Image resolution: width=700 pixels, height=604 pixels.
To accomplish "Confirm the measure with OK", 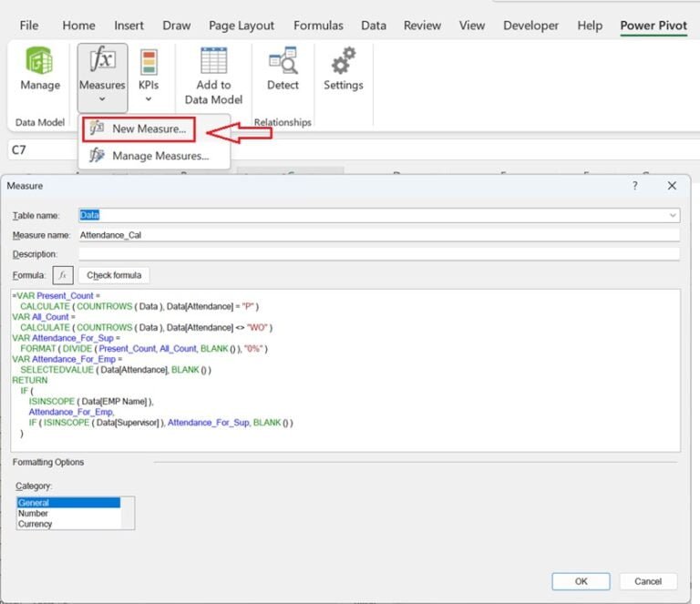I will [581, 581].
